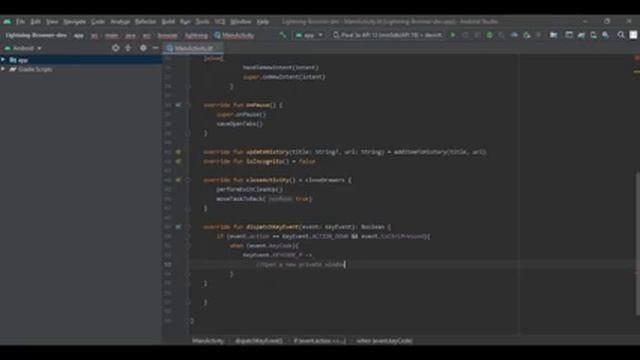Click MainActivity in bottom editor breadcrumbs

(208, 340)
